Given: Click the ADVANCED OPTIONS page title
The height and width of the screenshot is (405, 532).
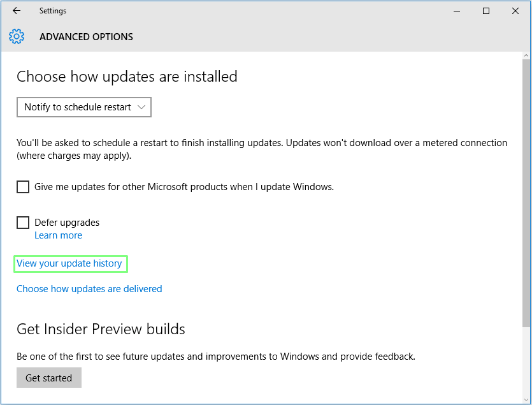Looking at the screenshot, I should (x=86, y=37).
